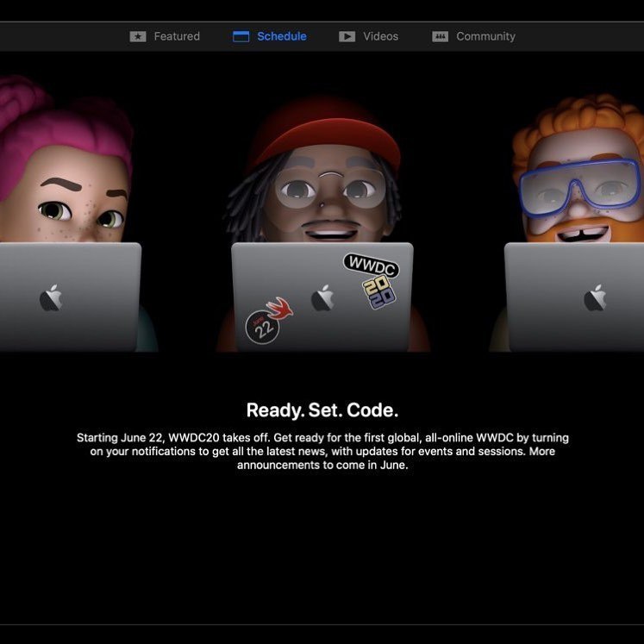Click the text 'Starting June 22, WWDC20 takes off'
This screenshot has height=644, width=644.
coord(174,438)
